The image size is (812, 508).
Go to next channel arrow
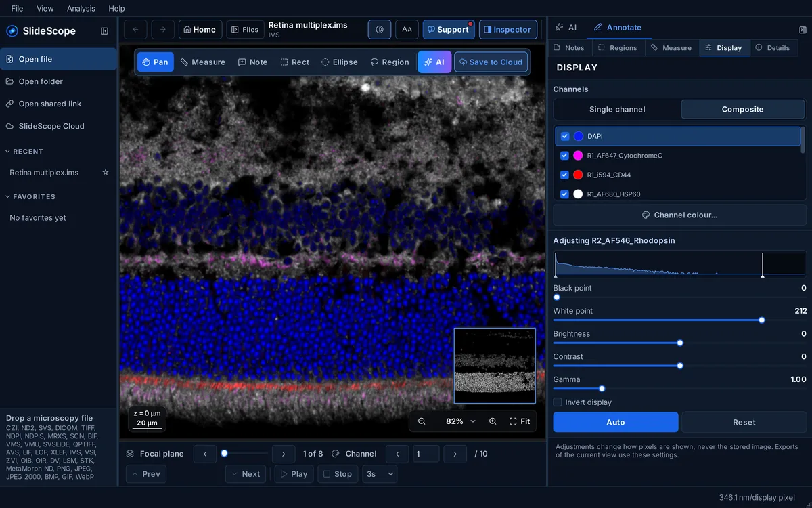pos(455,454)
